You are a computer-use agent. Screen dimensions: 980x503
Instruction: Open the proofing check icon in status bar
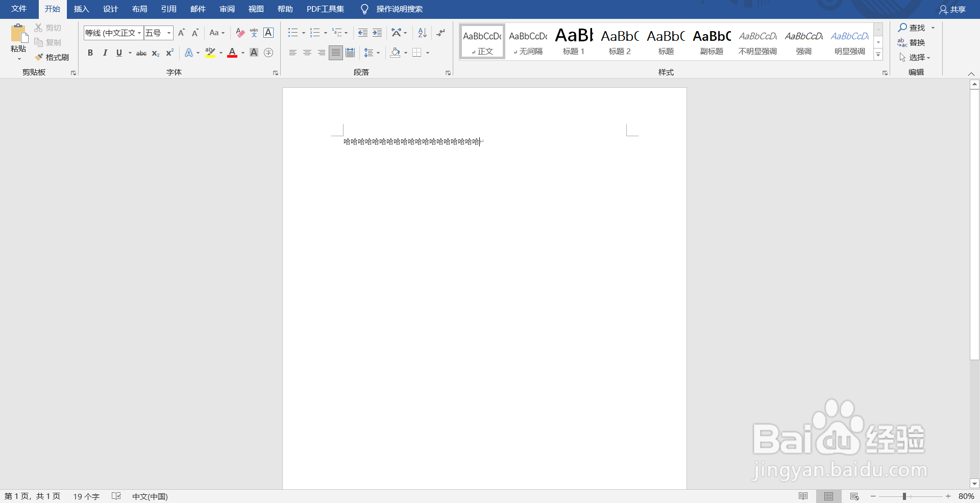point(116,496)
